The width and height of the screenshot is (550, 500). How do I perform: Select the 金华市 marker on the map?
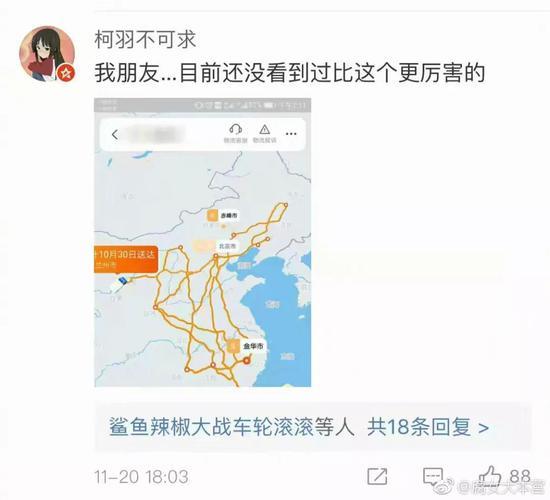tap(246, 346)
